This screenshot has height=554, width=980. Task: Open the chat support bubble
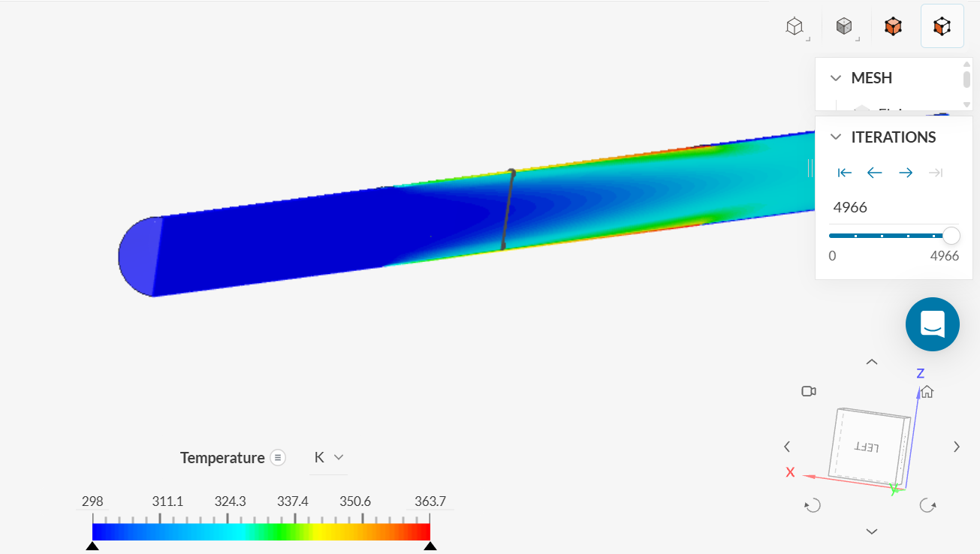coord(933,324)
